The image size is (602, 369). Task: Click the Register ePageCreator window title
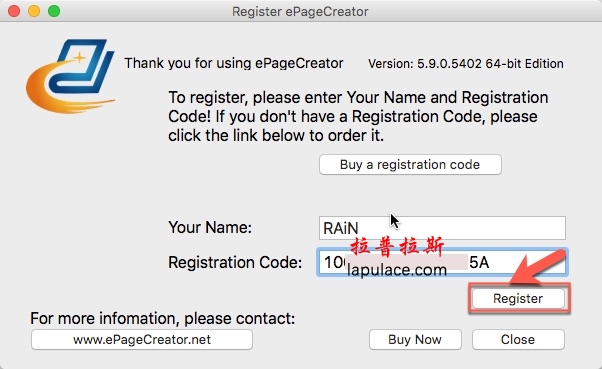pyautogui.click(x=300, y=12)
